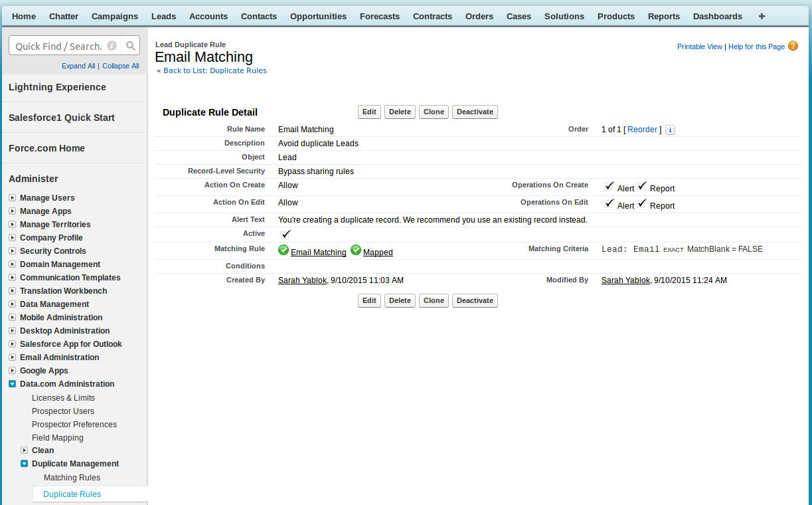Click the Clone button above Rule Name
The width and height of the screenshot is (812, 505).
point(434,112)
